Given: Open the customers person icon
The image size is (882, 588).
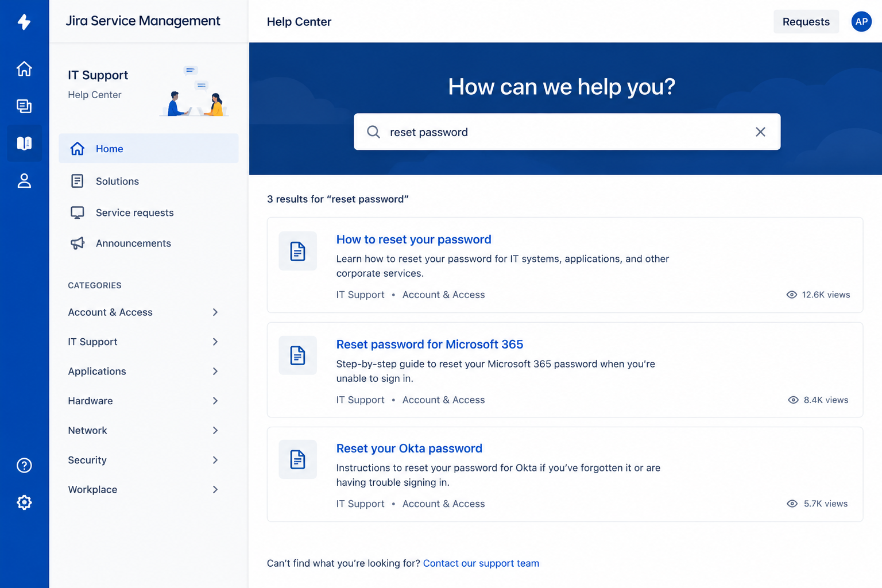Looking at the screenshot, I should point(24,181).
